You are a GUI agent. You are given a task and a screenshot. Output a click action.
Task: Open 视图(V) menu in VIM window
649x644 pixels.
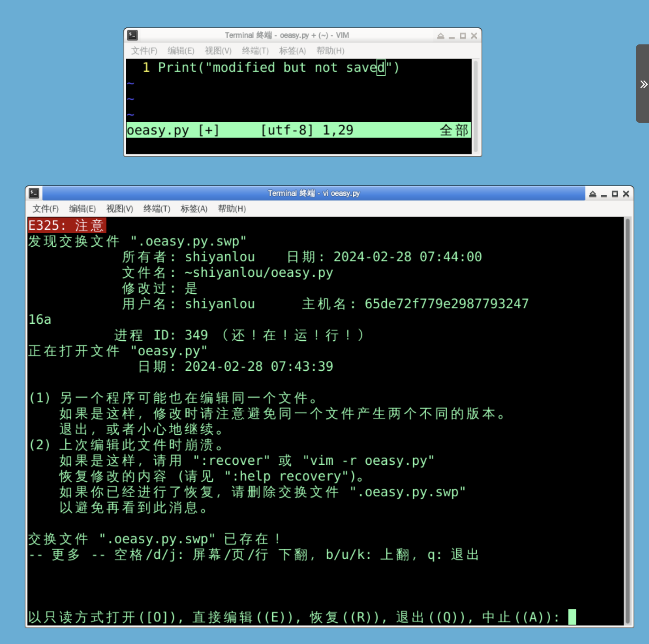218,51
